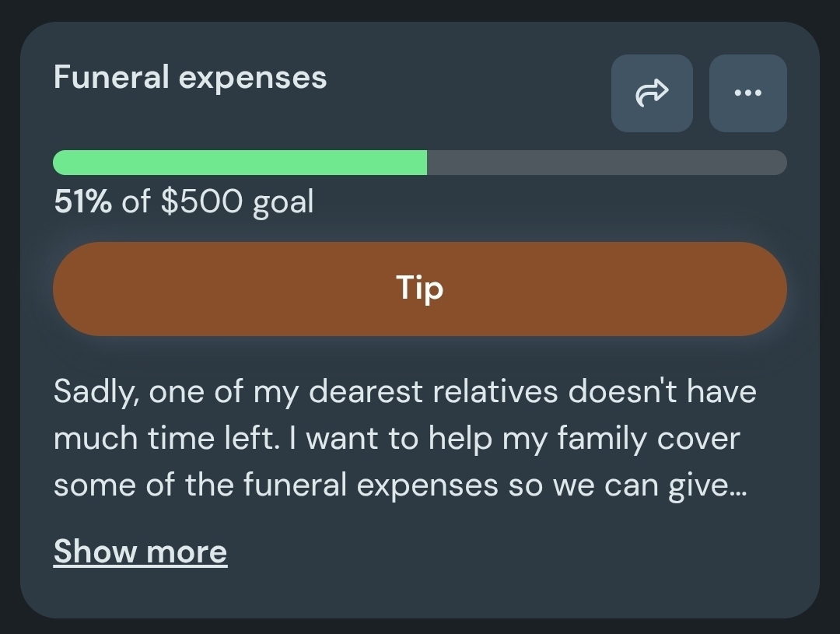Screen dimensions: 840x634
Task: Click the word "expenses" in the description
Action: pos(427,487)
